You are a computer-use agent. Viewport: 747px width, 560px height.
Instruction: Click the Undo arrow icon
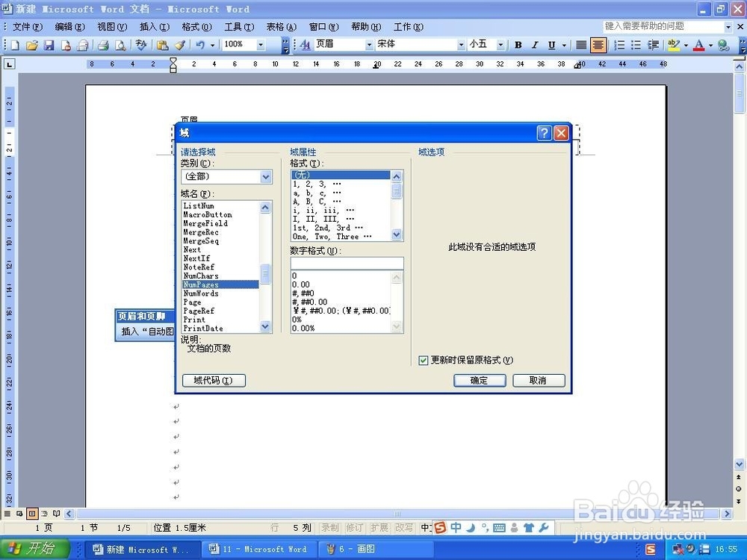pos(200,45)
